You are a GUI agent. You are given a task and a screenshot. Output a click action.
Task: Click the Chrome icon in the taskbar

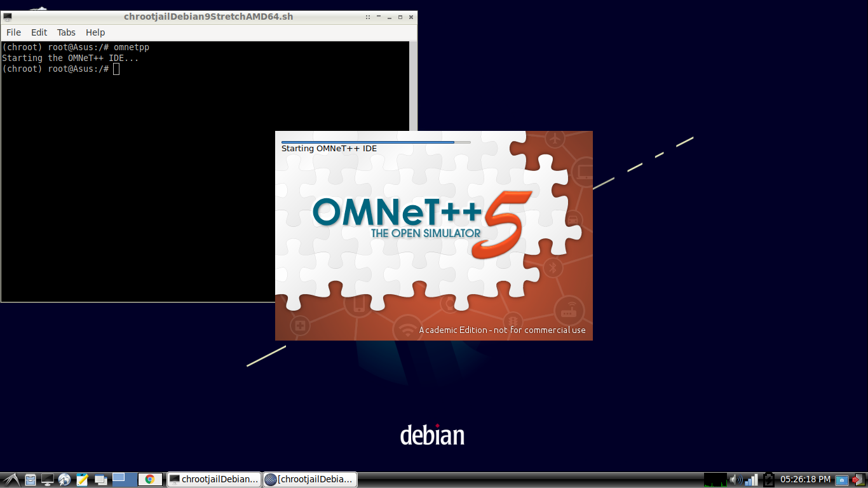[x=150, y=480]
